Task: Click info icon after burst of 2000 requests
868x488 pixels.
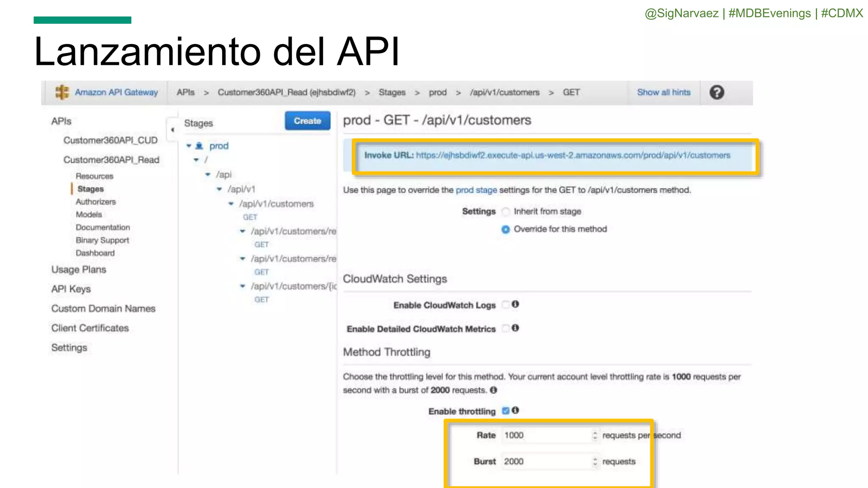Action: click(x=494, y=390)
